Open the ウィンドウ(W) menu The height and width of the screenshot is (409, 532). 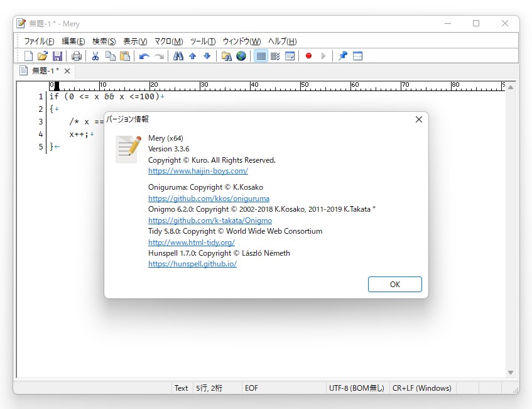coord(242,41)
